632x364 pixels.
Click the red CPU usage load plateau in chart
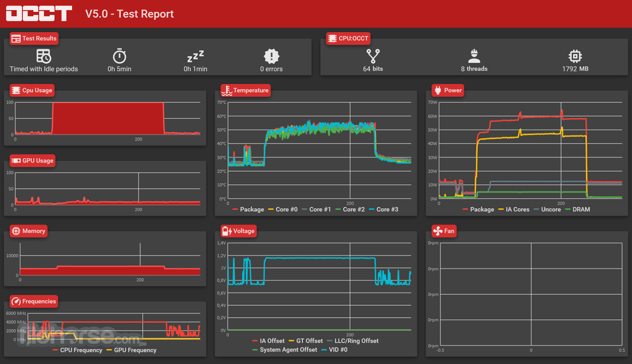click(x=108, y=118)
